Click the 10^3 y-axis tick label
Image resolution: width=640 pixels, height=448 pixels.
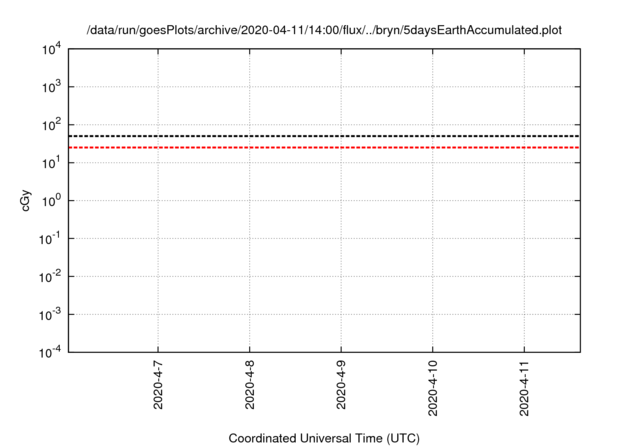coord(51,87)
